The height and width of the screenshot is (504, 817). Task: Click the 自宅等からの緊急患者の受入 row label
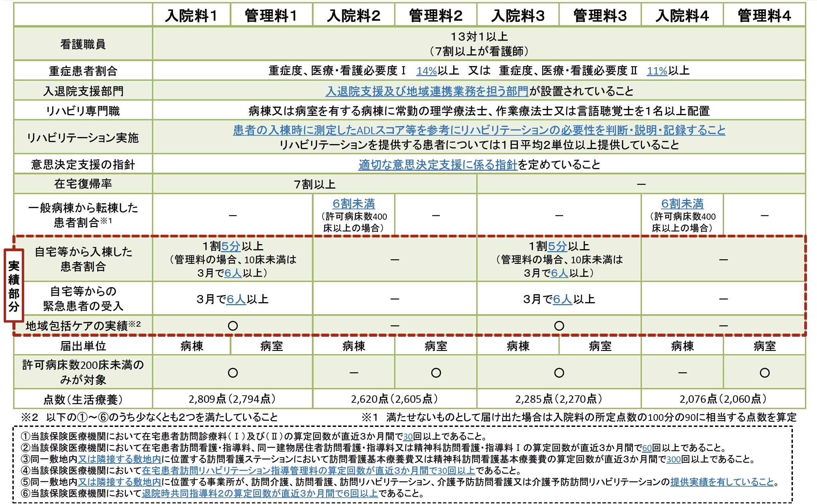coord(83,299)
